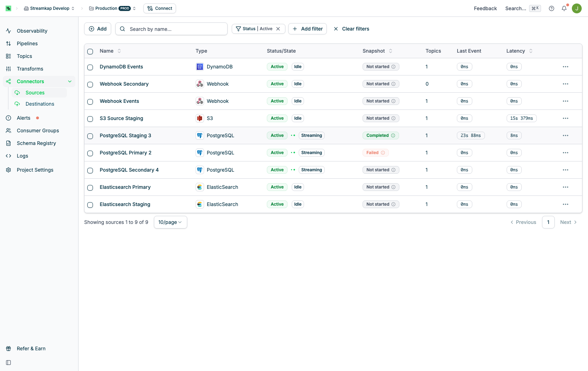Collapse the Connectors sidebar section
Image resolution: width=588 pixels, height=371 pixels.
pyautogui.click(x=70, y=81)
